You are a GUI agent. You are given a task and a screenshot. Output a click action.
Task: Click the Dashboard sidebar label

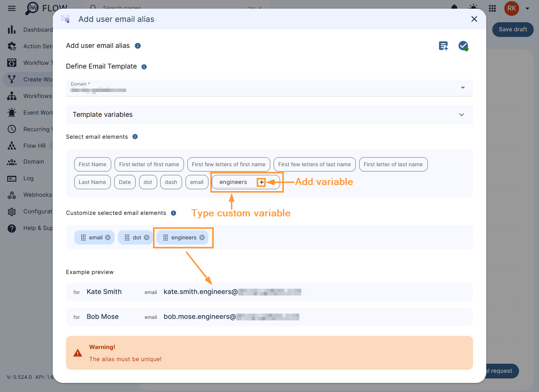click(x=38, y=29)
